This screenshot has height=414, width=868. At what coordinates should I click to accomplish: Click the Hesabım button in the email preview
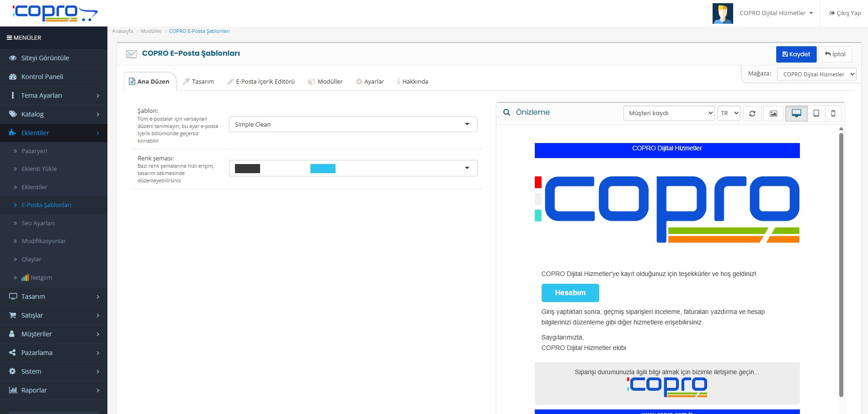point(570,292)
